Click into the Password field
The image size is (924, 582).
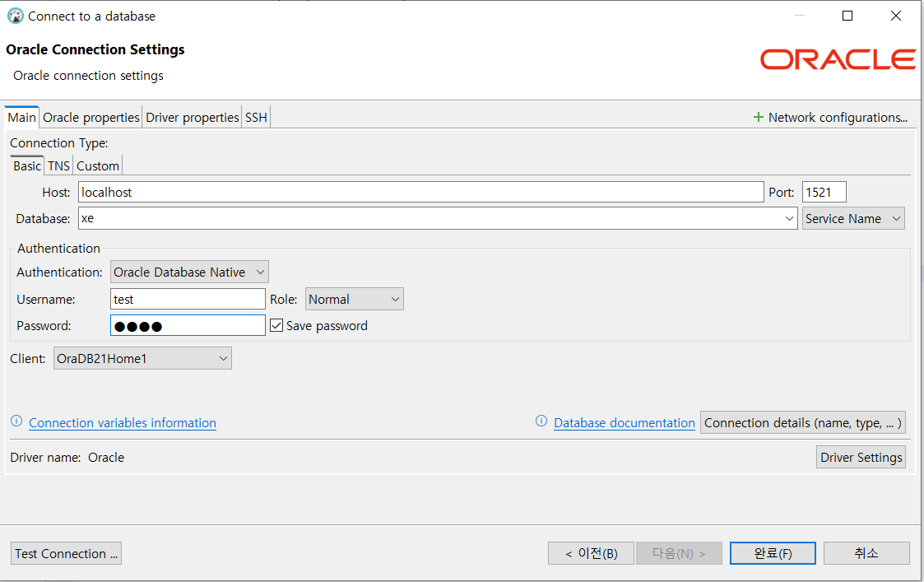pyautogui.click(x=188, y=325)
